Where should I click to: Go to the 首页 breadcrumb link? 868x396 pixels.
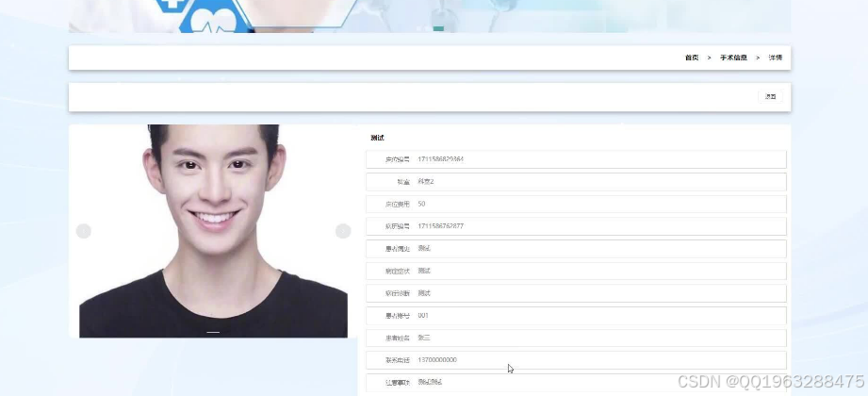pyautogui.click(x=692, y=58)
